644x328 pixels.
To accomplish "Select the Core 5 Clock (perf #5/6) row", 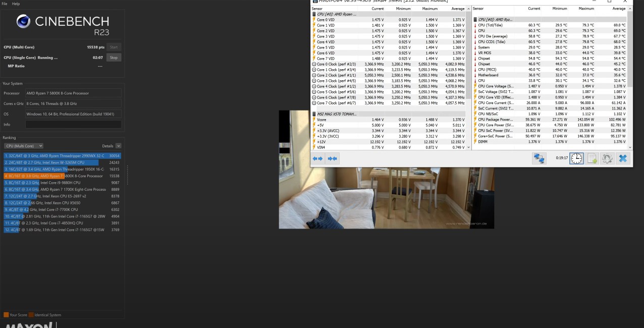I will click(x=388, y=92).
